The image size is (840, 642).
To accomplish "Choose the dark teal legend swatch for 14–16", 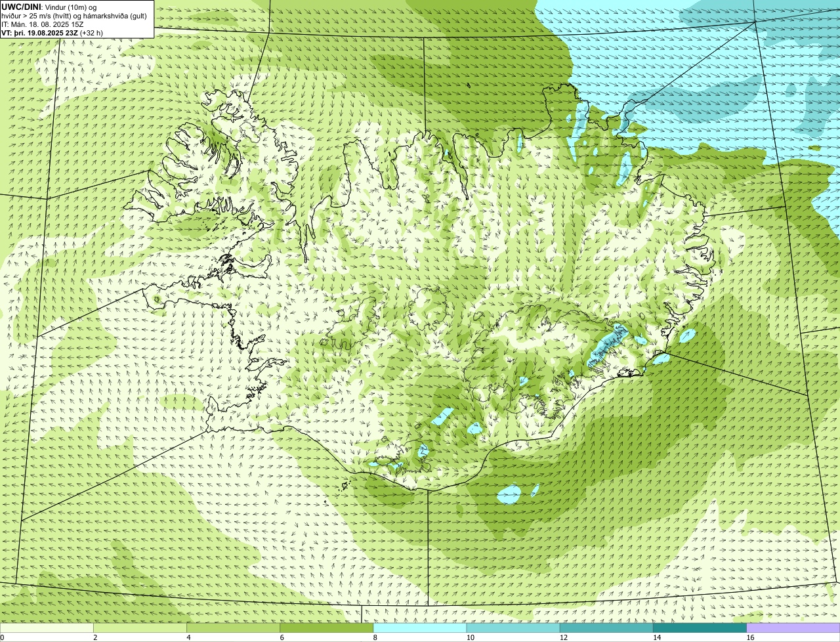I will [x=700, y=628].
